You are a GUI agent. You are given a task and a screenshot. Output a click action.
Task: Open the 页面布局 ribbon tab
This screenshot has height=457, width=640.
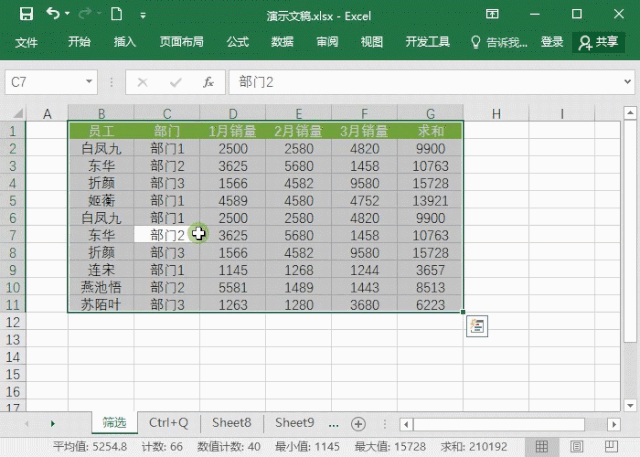pos(181,42)
